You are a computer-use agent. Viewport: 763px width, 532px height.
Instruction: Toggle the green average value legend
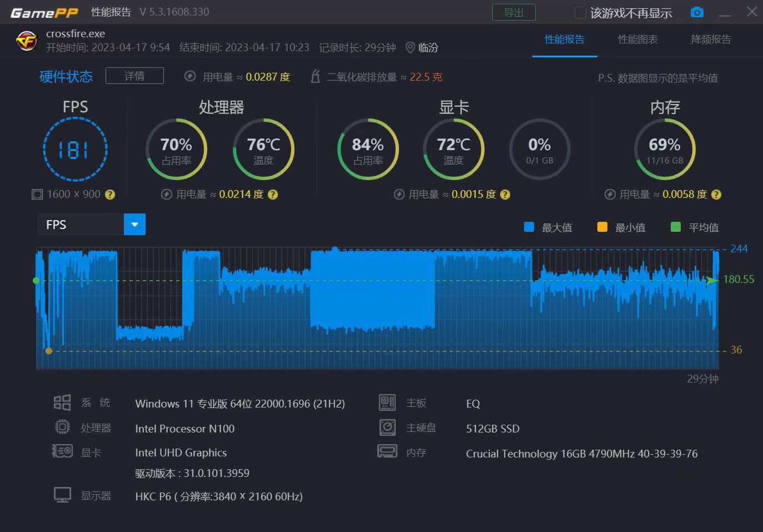click(676, 227)
